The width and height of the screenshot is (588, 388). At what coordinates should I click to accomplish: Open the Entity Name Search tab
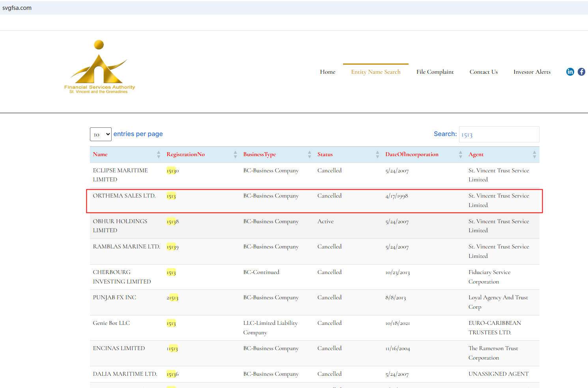pyautogui.click(x=375, y=72)
